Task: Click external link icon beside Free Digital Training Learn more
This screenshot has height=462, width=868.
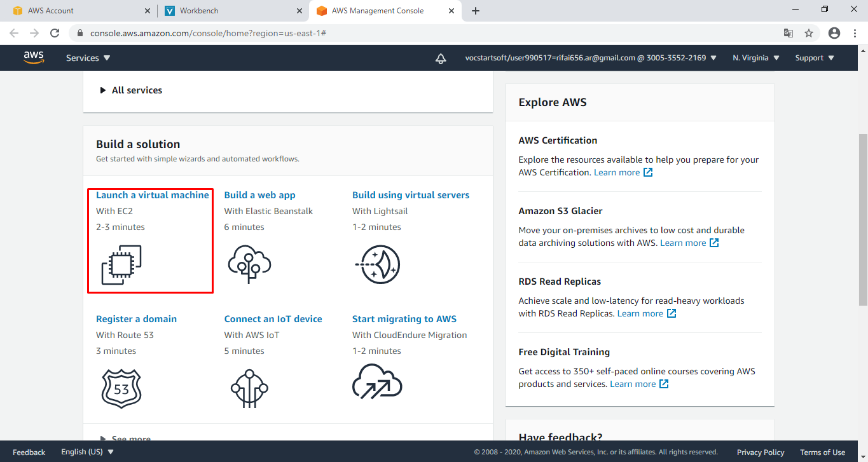Action: click(664, 384)
